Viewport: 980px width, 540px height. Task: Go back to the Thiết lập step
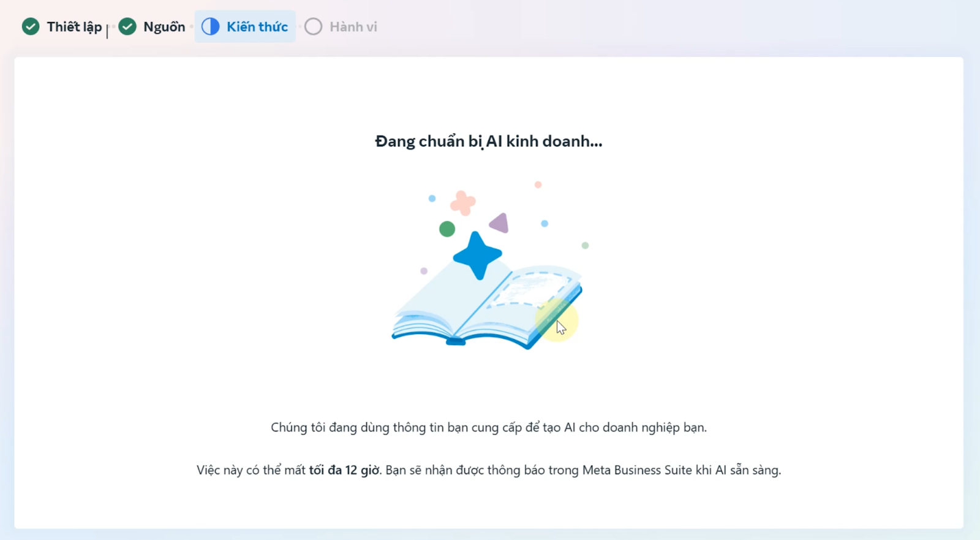(x=74, y=26)
